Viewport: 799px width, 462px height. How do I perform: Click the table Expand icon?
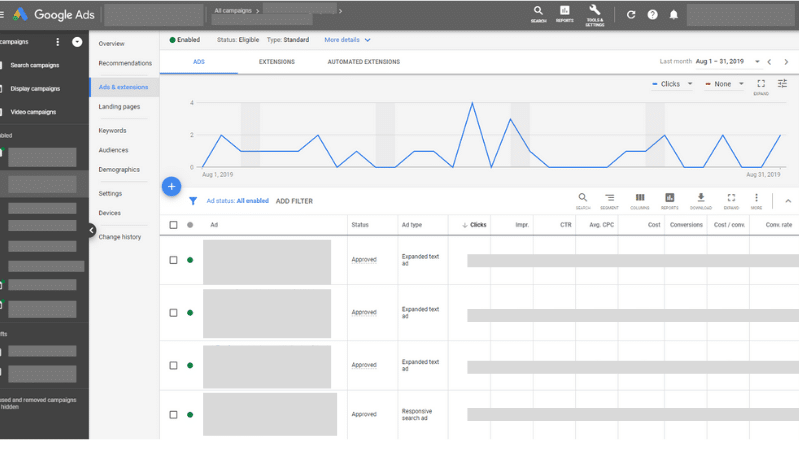(x=731, y=201)
